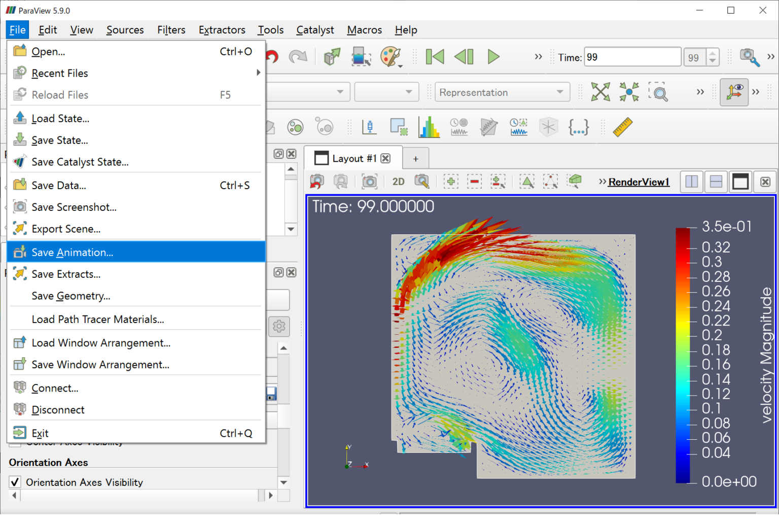This screenshot has height=532, width=779.
Task: Capture screenshot using render view camera icon
Action: point(369,182)
